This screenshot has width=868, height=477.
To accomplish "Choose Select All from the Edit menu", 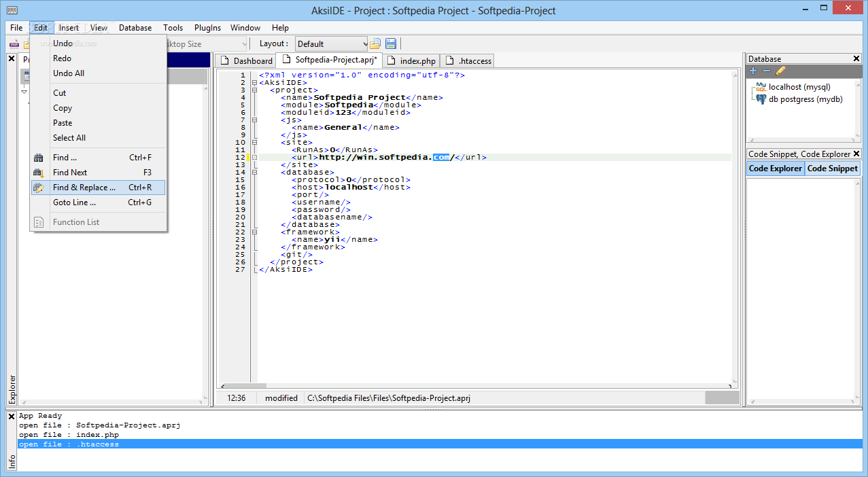I will click(98, 138).
